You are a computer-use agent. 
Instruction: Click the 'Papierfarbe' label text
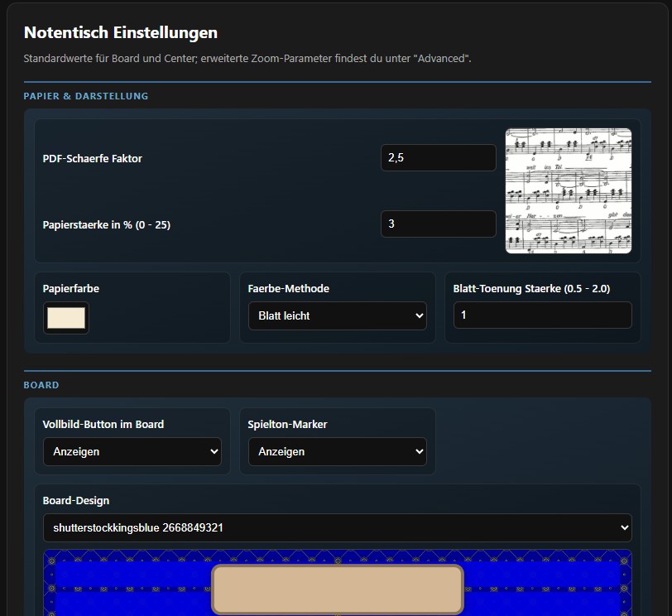pyautogui.click(x=71, y=288)
